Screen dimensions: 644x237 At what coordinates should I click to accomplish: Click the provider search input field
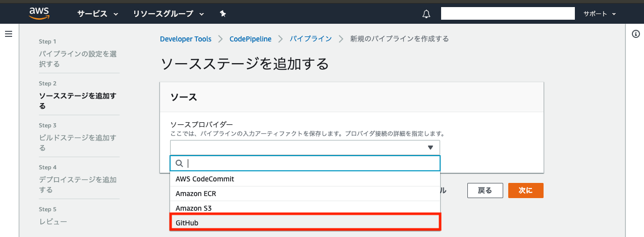pos(305,163)
